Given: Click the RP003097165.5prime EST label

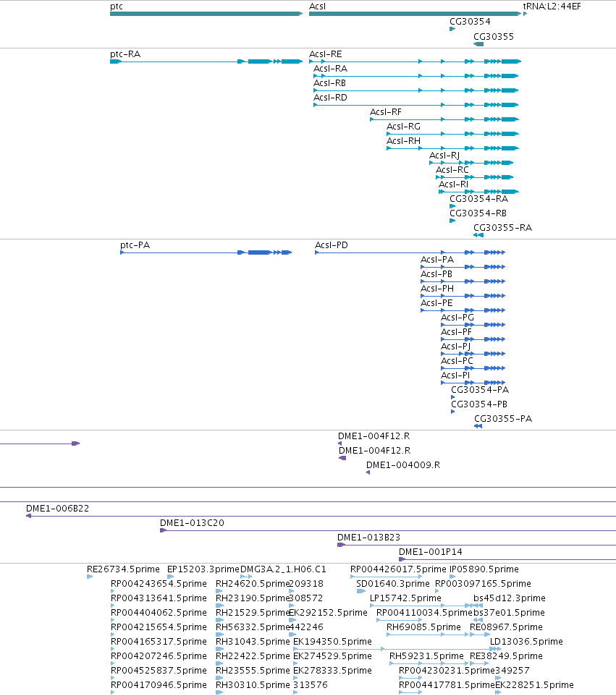Looking at the screenshot, I should [484, 583].
